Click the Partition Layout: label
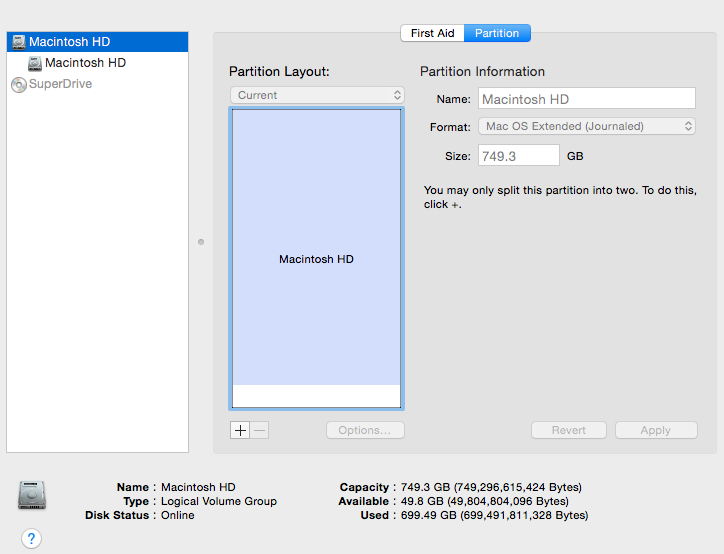This screenshot has height=554, width=724. coord(279,72)
